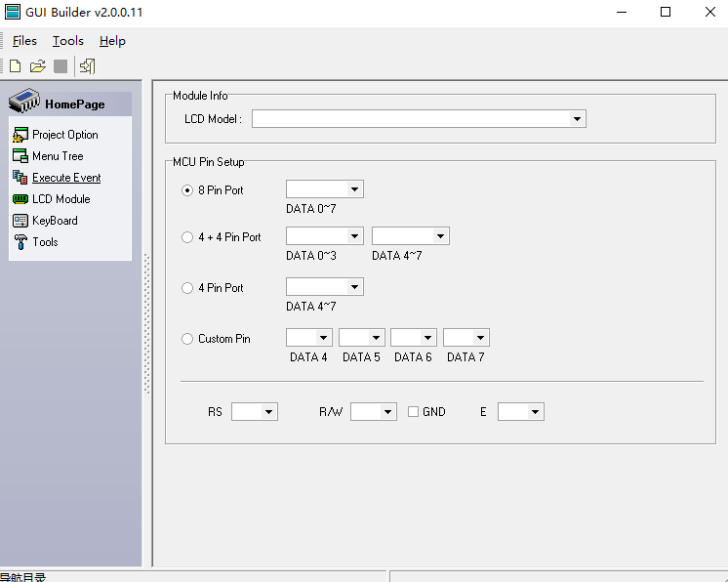Image resolution: width=728 pixels, height=582 pixels.
Task: Click the Exit door toolbar icon
Action: [x=88, y=66]
